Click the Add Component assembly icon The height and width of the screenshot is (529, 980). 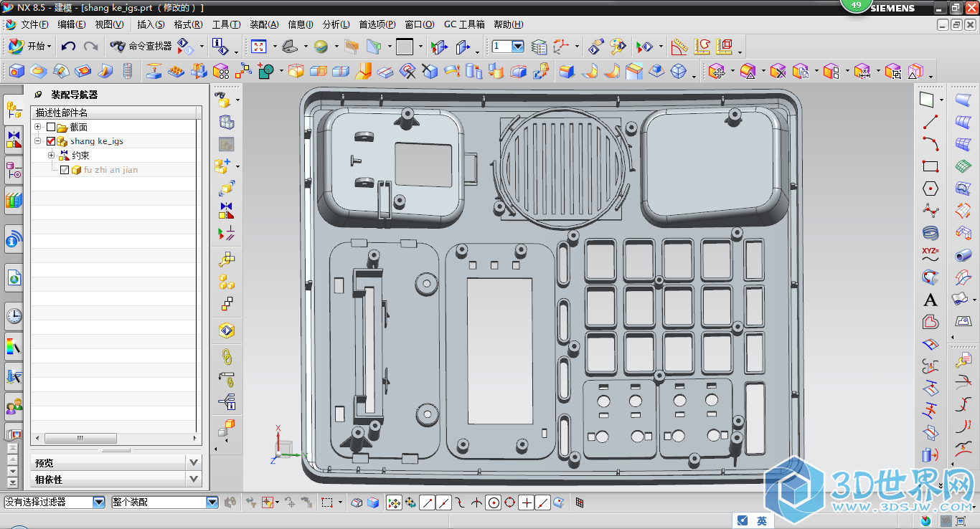click(x=224, y=166)
